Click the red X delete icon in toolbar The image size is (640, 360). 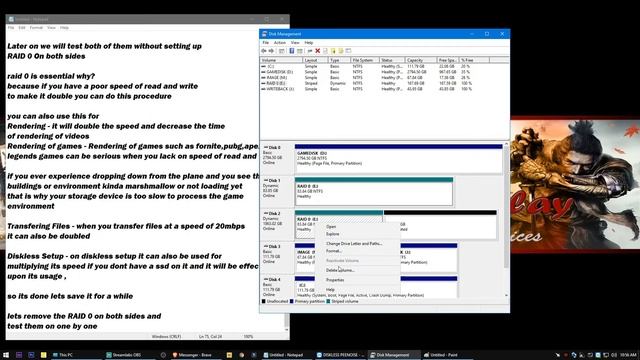(x=318, y=51)
